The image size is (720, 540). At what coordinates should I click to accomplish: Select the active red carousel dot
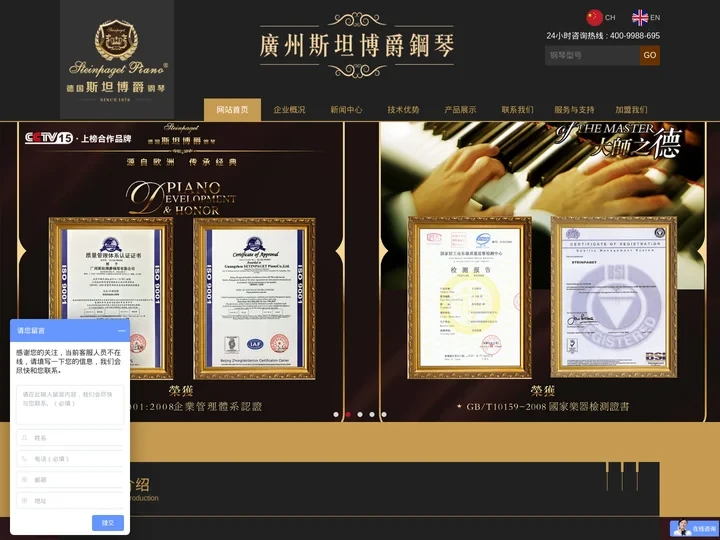tap(348, 415)
